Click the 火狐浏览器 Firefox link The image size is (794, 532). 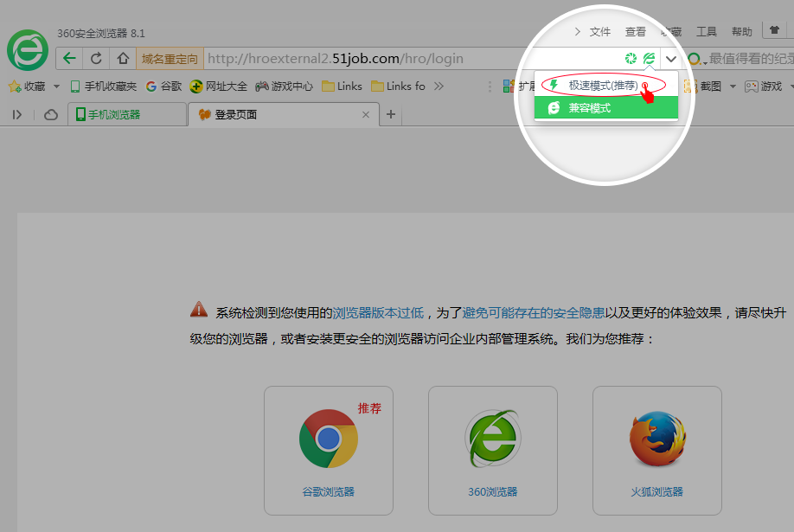(x=656, y=491)
